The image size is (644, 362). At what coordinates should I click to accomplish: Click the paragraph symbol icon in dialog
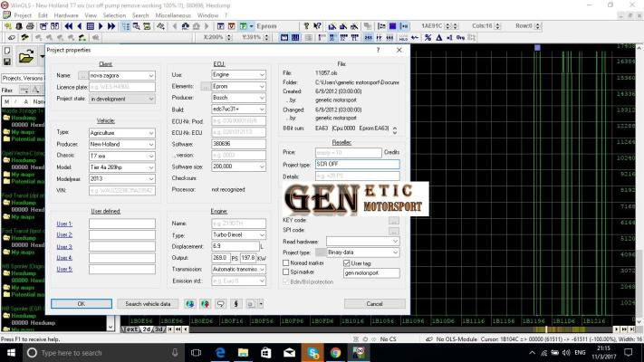click(x=235, y=304)
